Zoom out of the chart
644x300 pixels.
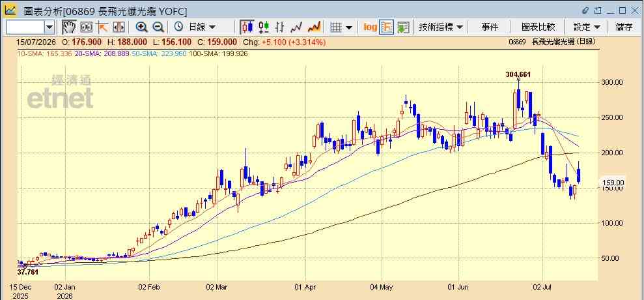pyautogui.click(x=158, y=27)
